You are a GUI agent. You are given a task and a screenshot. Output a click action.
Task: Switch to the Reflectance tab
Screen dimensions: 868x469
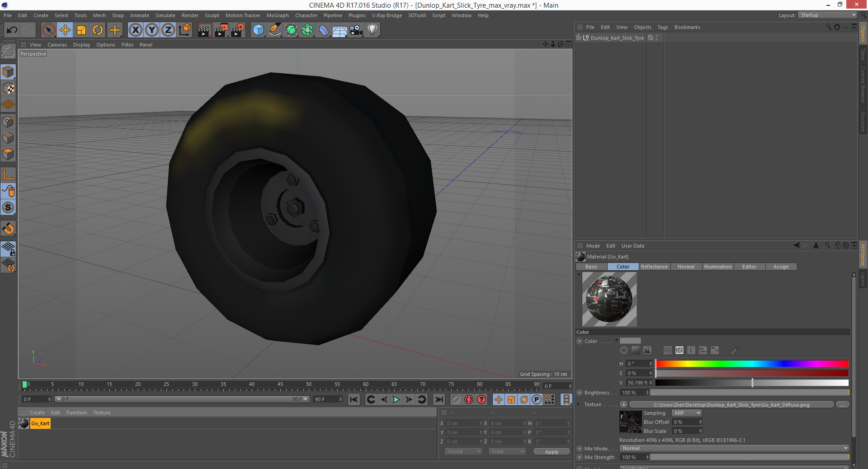coord(654,267)
